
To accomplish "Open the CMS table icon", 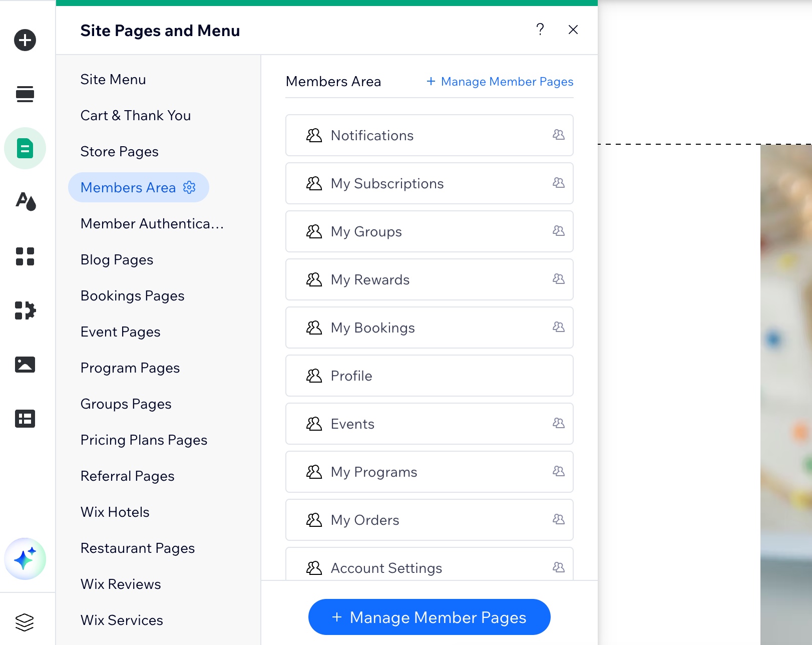I will (25, 419).
